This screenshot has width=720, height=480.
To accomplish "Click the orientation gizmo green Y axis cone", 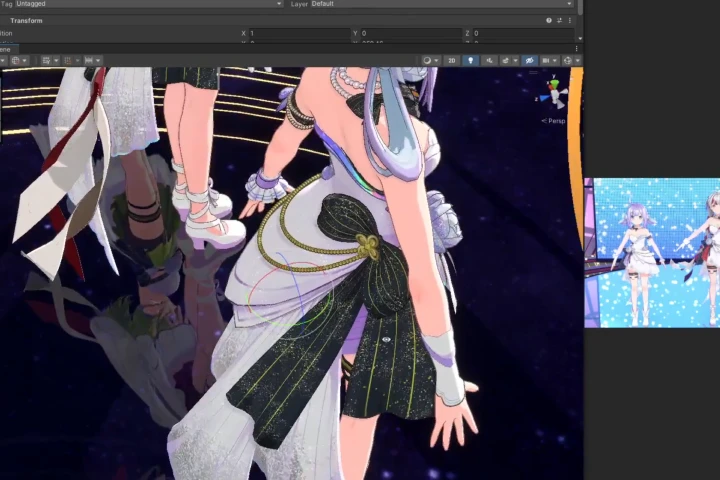I will pos(555,84).
